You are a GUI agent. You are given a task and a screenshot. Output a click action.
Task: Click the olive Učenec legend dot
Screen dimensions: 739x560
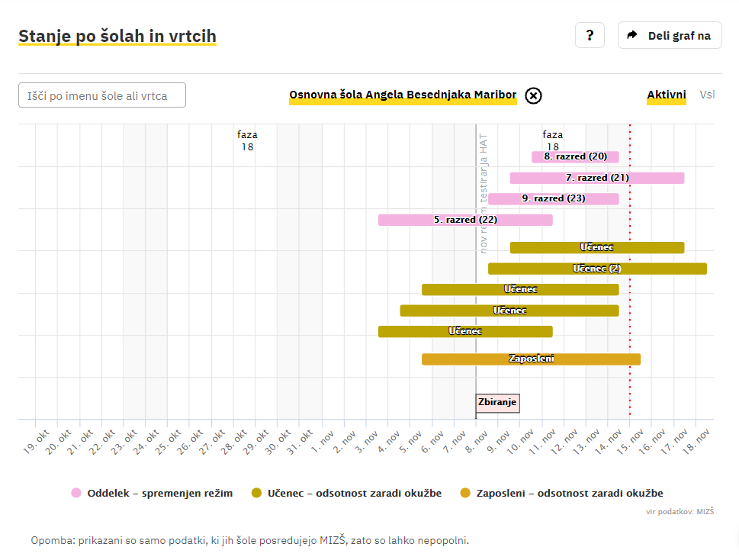256,493
